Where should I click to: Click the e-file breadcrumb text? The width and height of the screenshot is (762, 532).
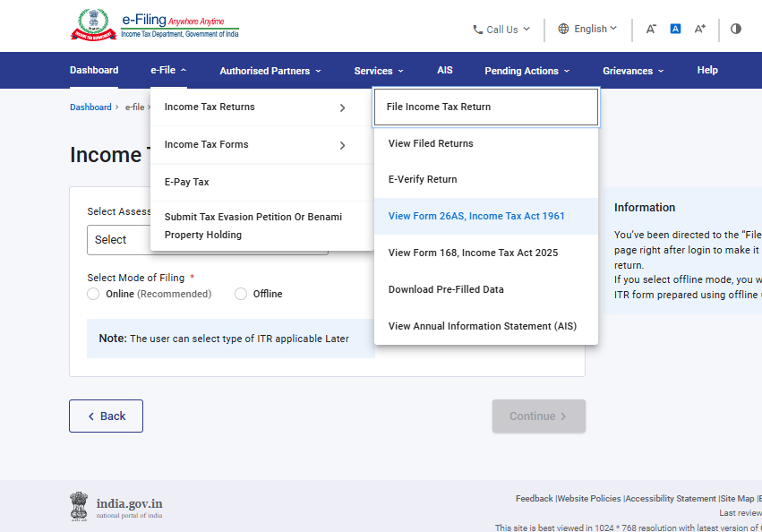tap(134, 107)
